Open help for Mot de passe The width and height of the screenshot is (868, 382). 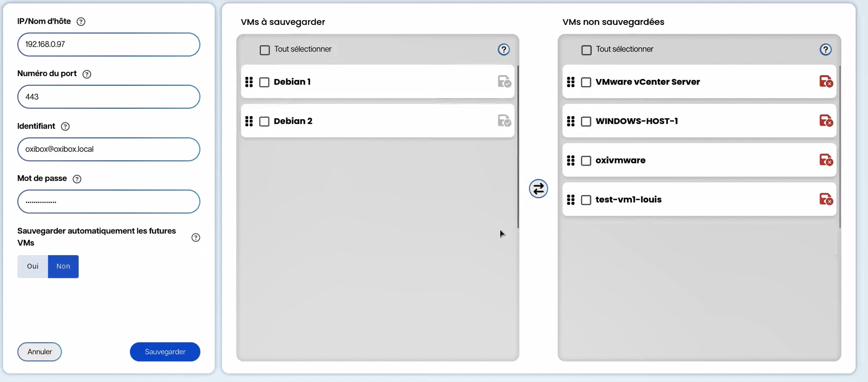77,179
